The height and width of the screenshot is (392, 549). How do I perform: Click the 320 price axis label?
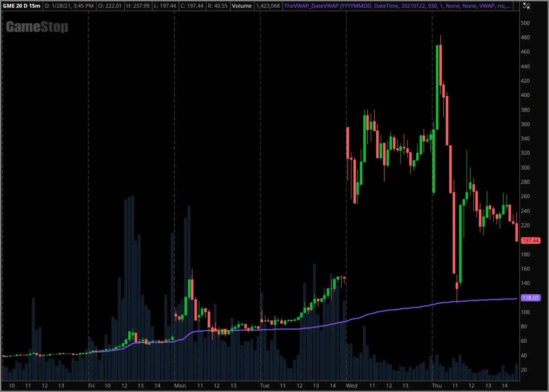coord(525,153)
